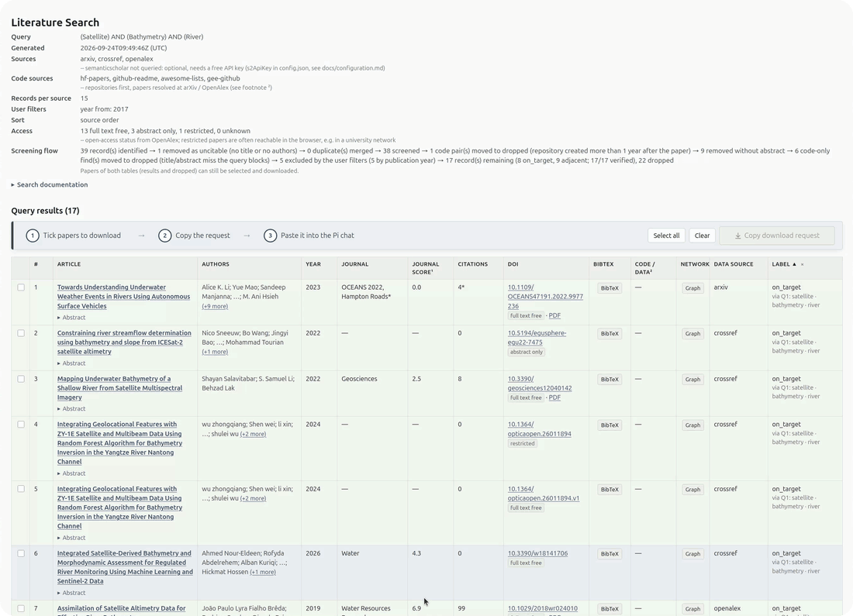Sort by the DOI column header

[513, 264]
